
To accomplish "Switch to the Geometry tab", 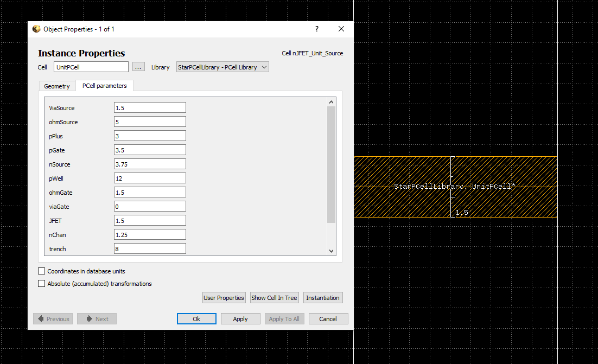I will (57, 86).
